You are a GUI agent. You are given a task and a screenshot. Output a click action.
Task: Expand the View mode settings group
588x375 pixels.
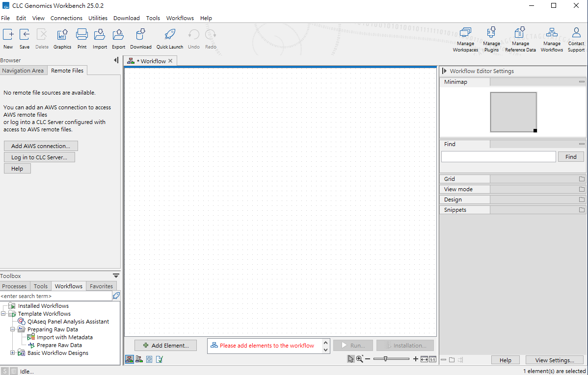(x=582, y=189)
